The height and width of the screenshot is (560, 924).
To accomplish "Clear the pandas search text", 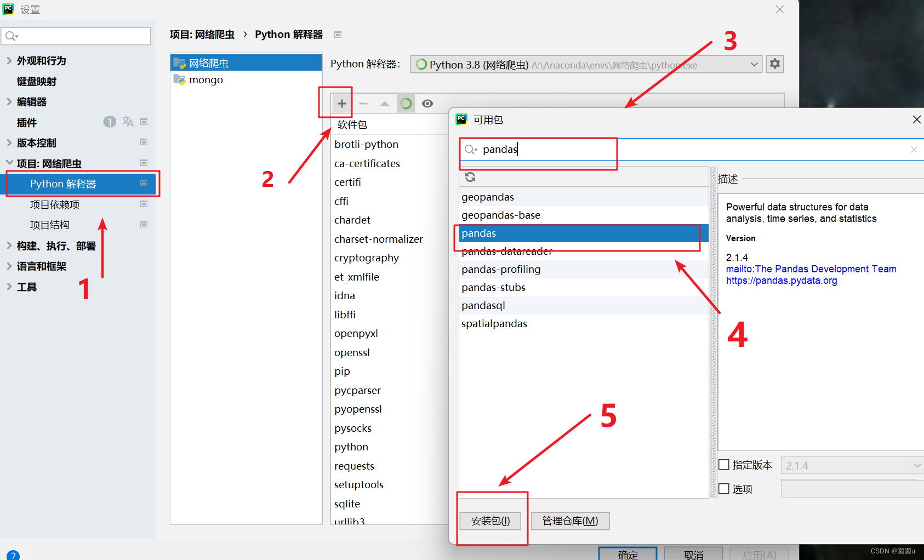I will click(914, 150).
